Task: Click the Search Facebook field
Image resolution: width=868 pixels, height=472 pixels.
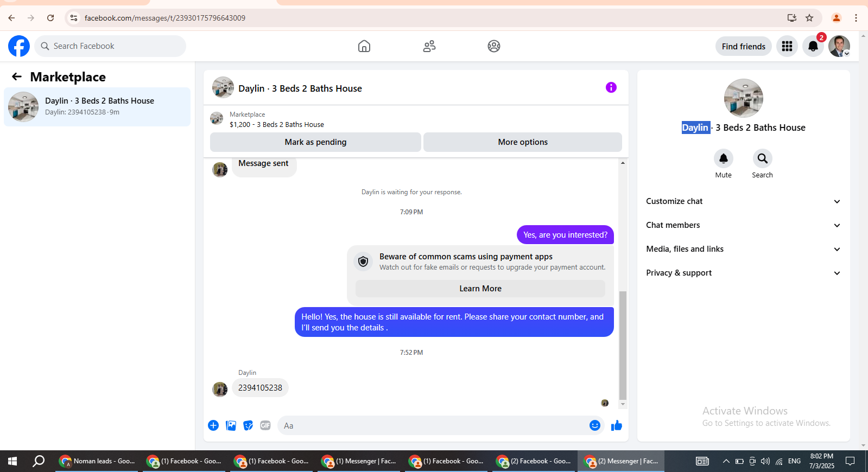Action: click(110, 46)
